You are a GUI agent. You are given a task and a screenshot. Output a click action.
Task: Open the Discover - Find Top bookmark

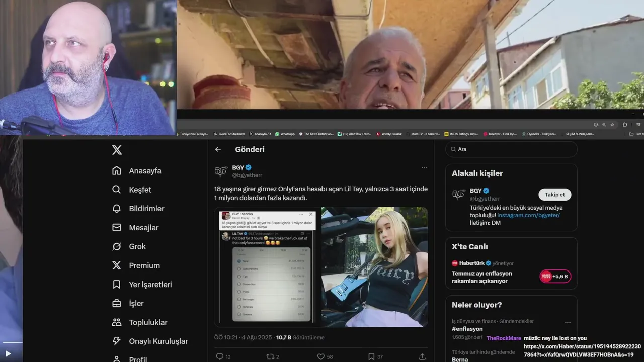[x=500, y=134]
